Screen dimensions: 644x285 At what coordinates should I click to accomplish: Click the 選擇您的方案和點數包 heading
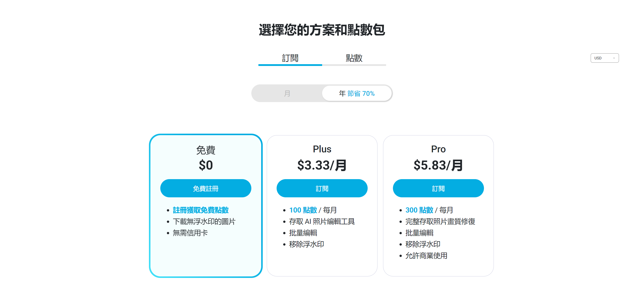[x=322, y=30]
